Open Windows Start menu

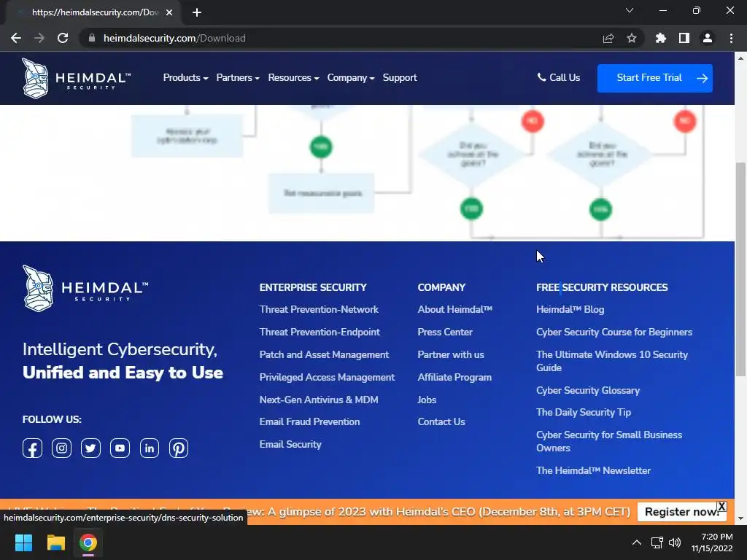pyautogui.click(x=23, y=542)
